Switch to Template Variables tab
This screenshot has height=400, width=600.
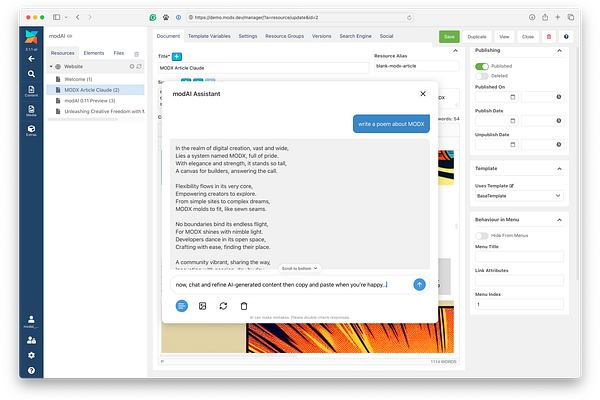[209, 36]
